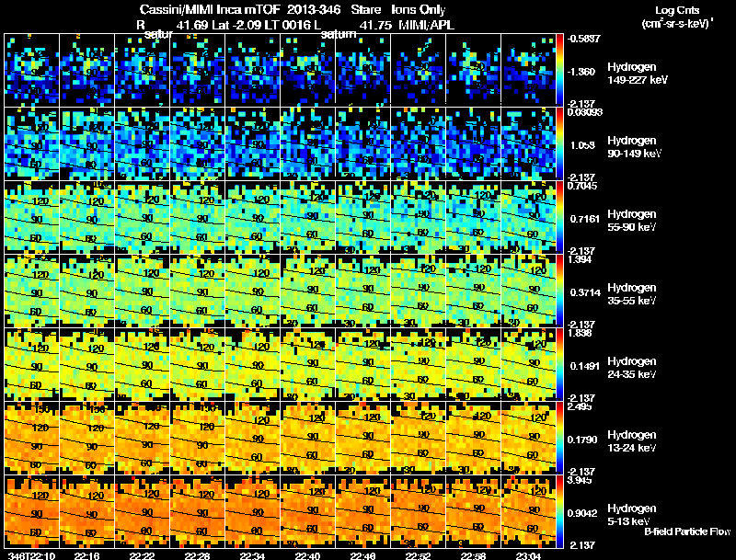Click the '0.1491' colorbar value
Screen dimensions: 736x560
pos(584,366)
